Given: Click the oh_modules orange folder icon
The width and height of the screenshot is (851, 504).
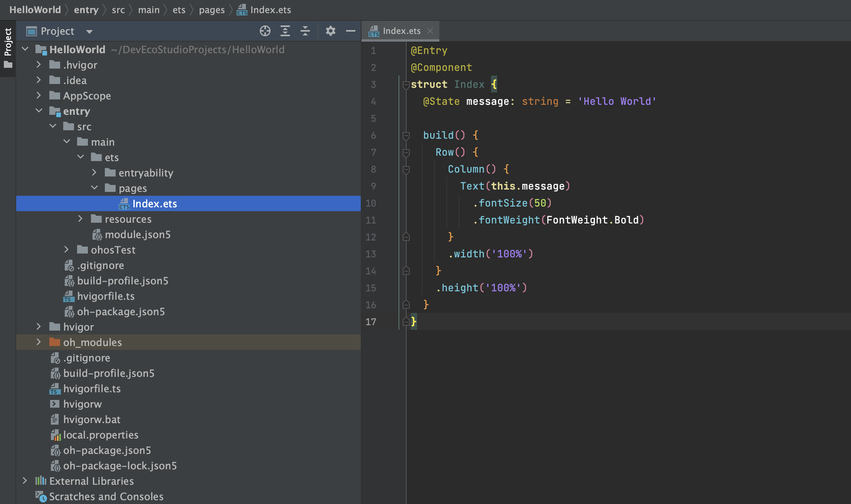Looking at the screenshot, I should point(55,342).
